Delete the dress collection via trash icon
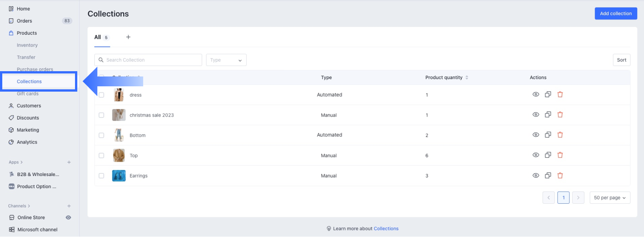The width and height of the screenshot is (644, 237). pyautogui.click(x=560, y=95)
